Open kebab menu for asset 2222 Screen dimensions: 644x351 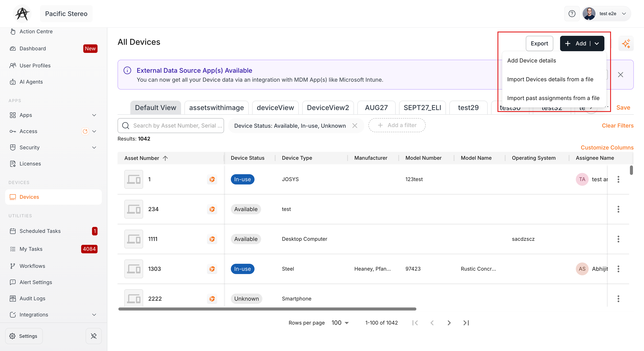point(618,299)
